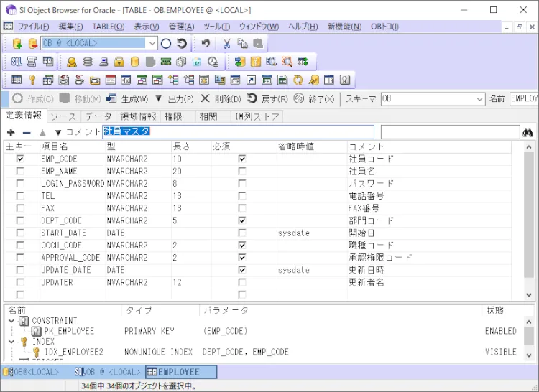539x392 pixels.
Task: Open the SQL execution icon
Action: coord(17,62)
